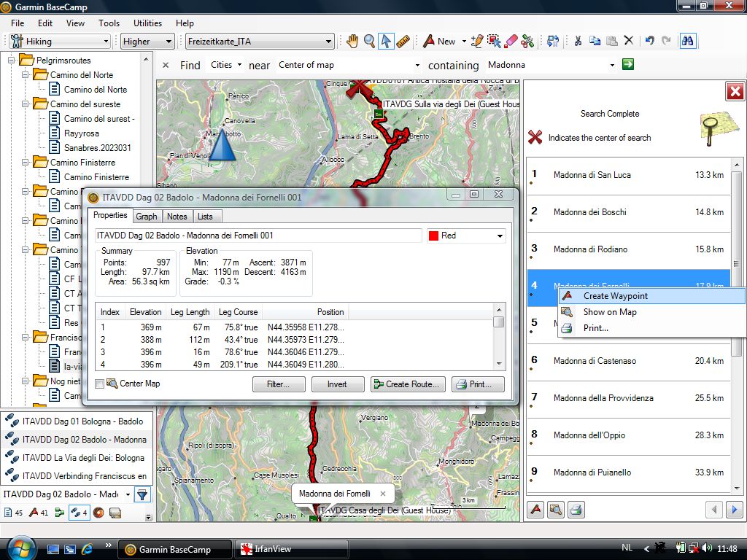The image size is (747, 560).
Task: Switch to the Graph tab
Action: click(147, 217)
